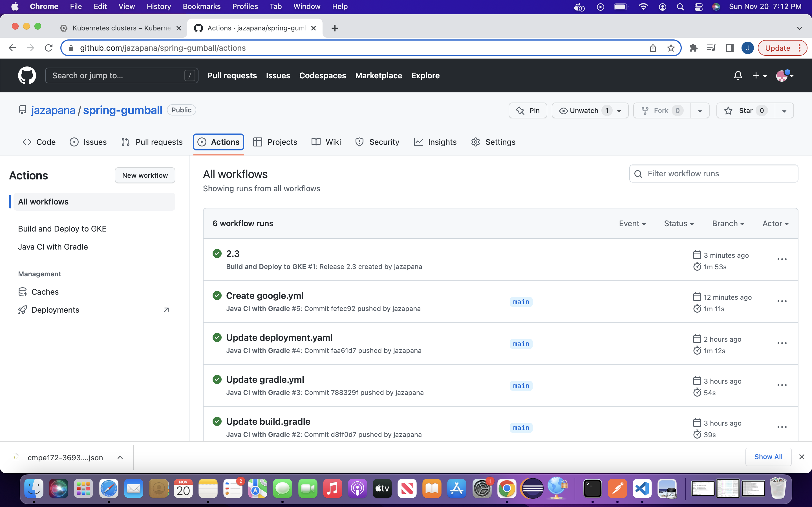Click the share icon in address bar
Image resolution: width=812 pixels, height=507 pixels.
click(653, 48)
